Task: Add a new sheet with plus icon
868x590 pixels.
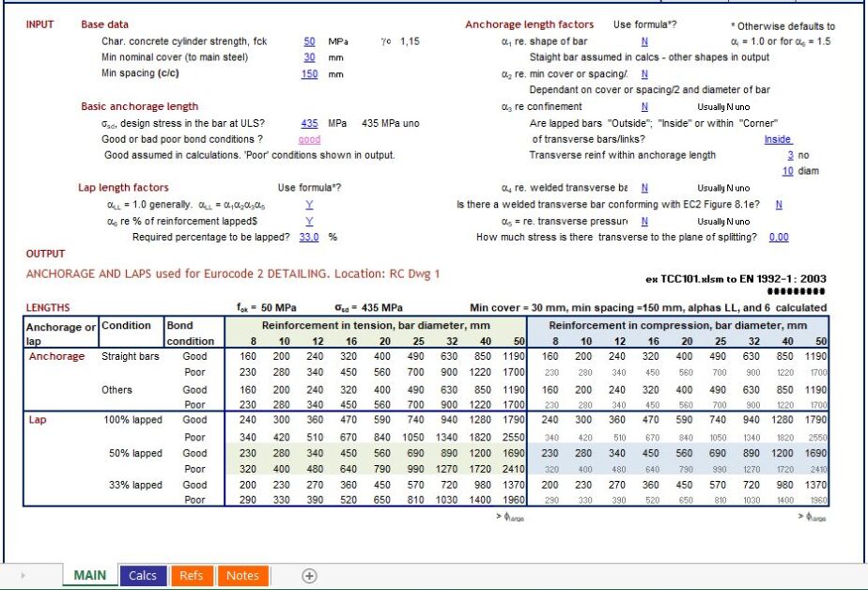Action: pyautogui.click(x=309, y=576)
